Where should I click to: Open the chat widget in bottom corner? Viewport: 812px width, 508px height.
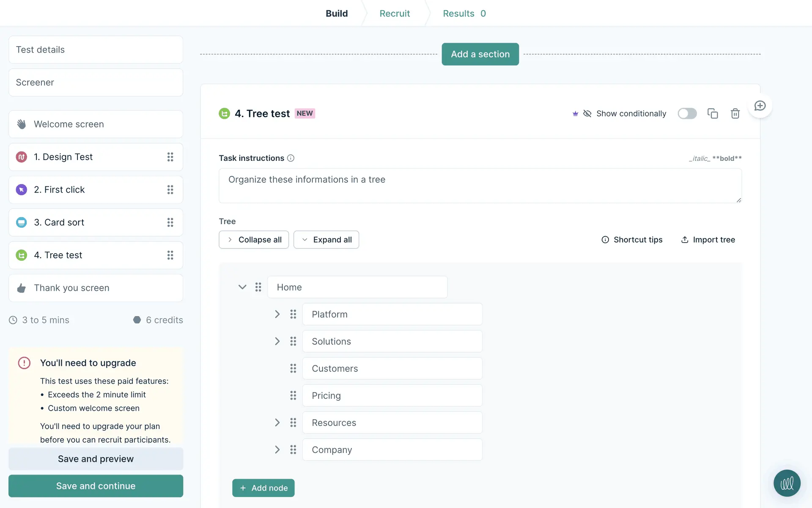tap(787, 483)
